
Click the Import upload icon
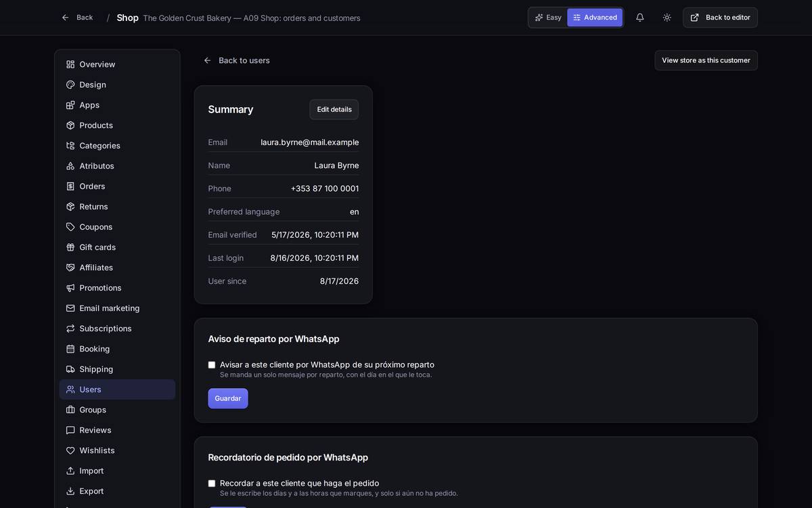70,471
